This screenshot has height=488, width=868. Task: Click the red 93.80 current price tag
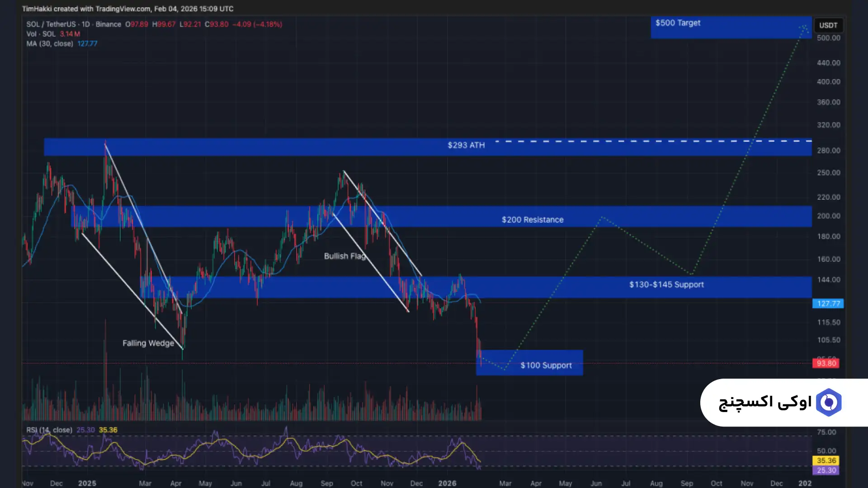[x=826, y=363]
